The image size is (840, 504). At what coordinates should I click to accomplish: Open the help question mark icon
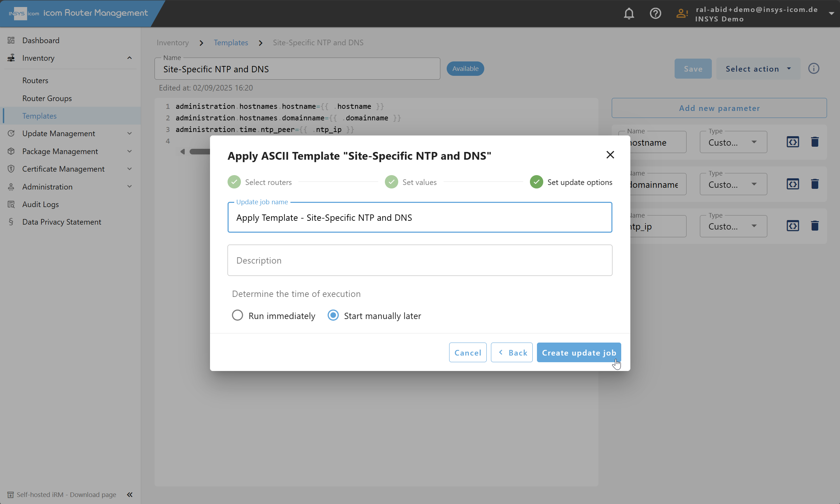point(655,14)
